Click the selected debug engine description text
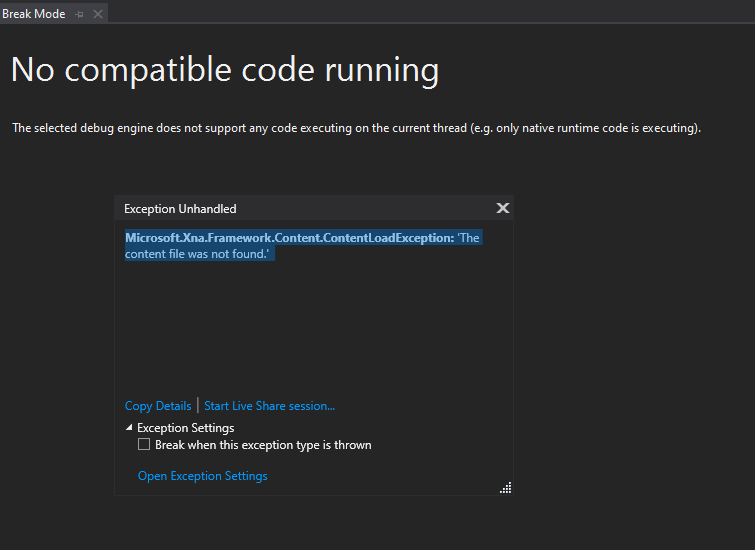Viewport: 755px width, 550px height. 356,128
